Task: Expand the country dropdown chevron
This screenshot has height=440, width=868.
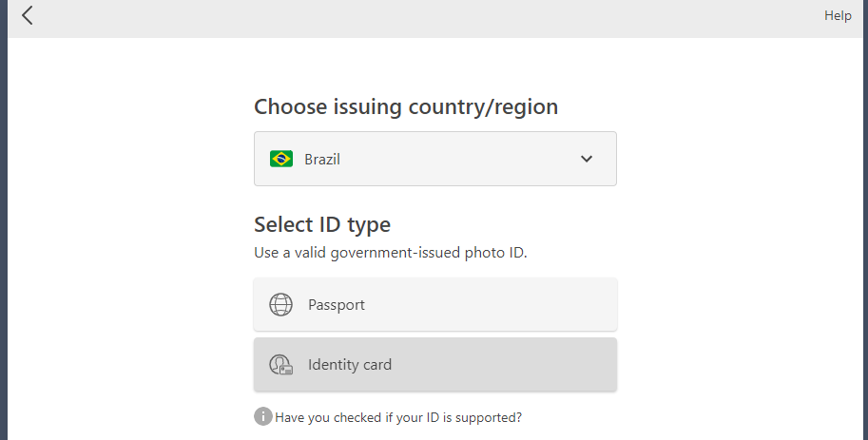Action: (587, 159)
